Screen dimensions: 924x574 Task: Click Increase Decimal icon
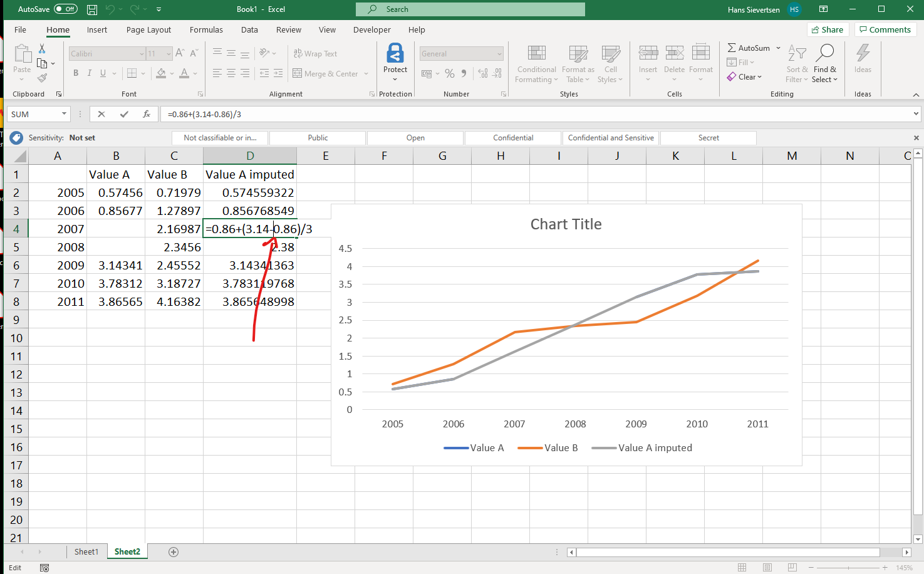coord(483,73)
